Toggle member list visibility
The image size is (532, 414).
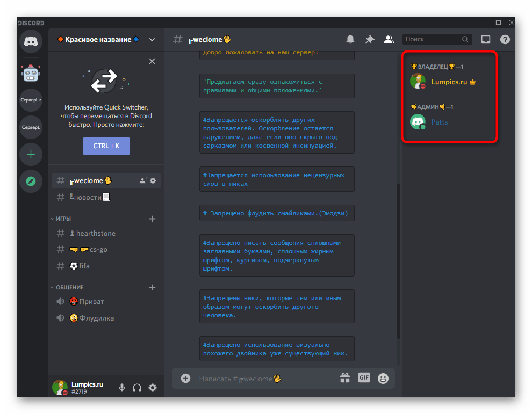click(x=389, y=39)
